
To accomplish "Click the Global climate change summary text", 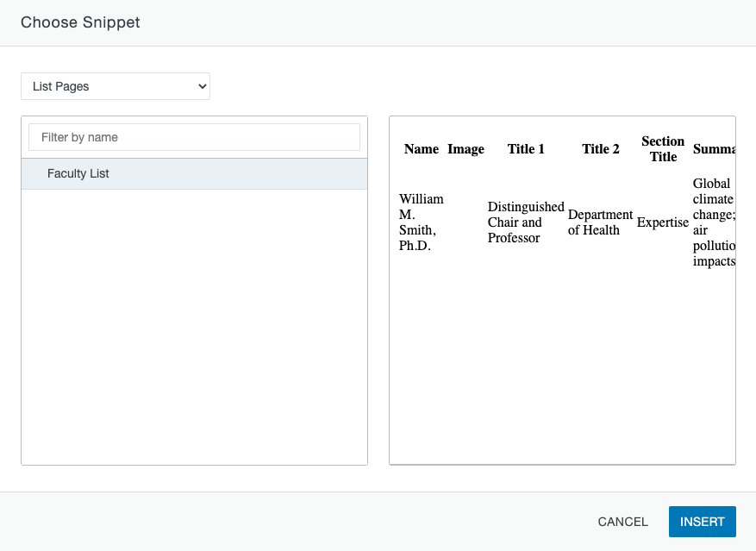I will point(712,222).
